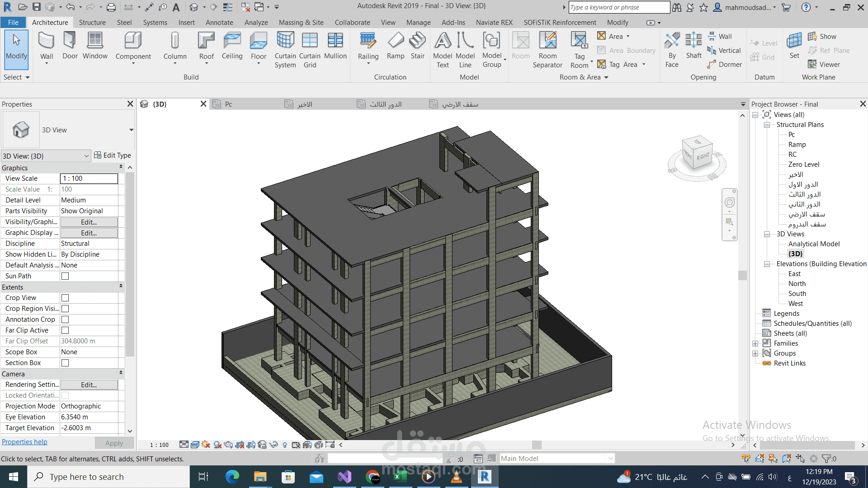Collapse the Structural Plans tree node

click(767, 125)
